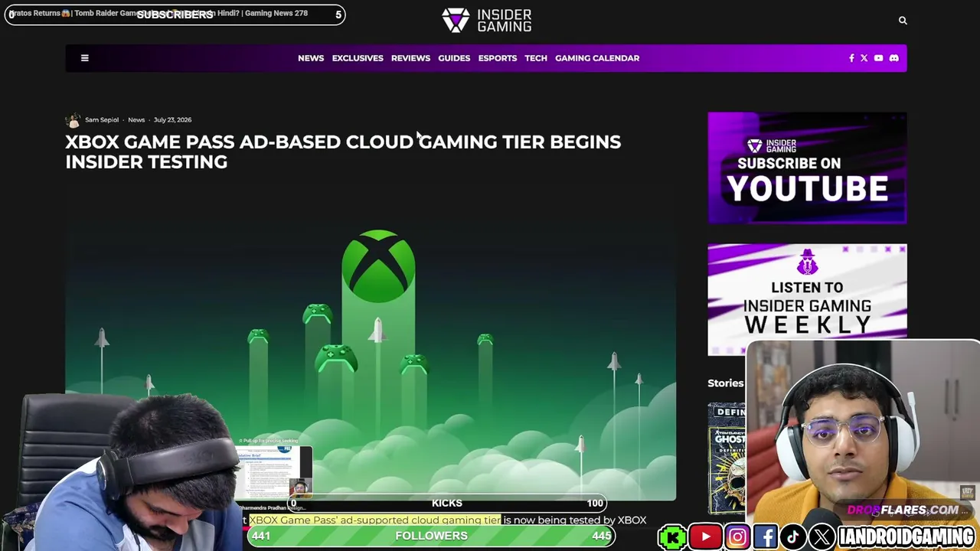This screenshot has width=980, height=551.
Task: Go to the NEWS section
Action: pyautogui.click(x=311, y=58)
